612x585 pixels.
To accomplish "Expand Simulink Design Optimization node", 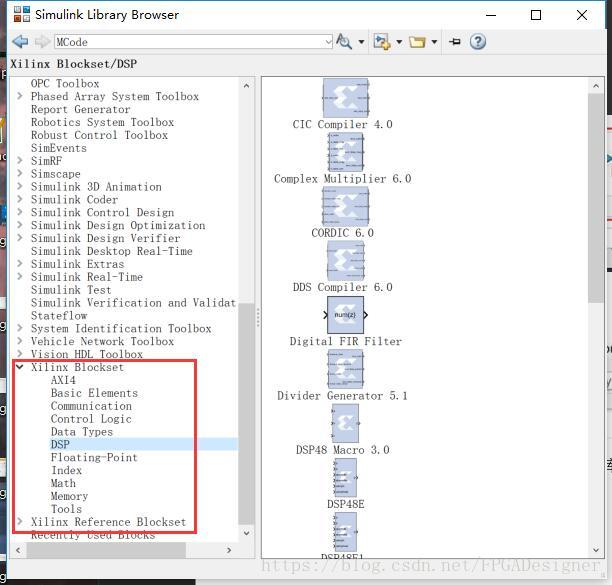I will [20, 224].
